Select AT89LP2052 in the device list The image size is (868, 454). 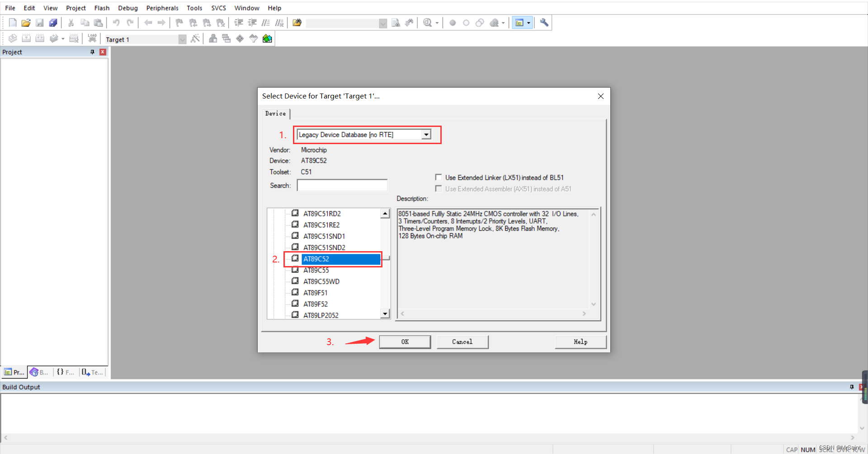pyautogui.click(x=321, y=315)
